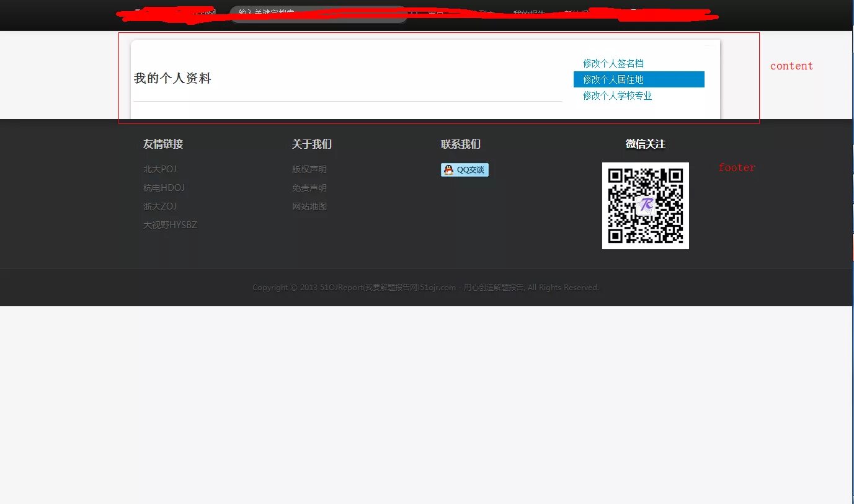This screenshot has width=854, height=504.
Task: Click the WeChat QR code image
Action: 645,206
